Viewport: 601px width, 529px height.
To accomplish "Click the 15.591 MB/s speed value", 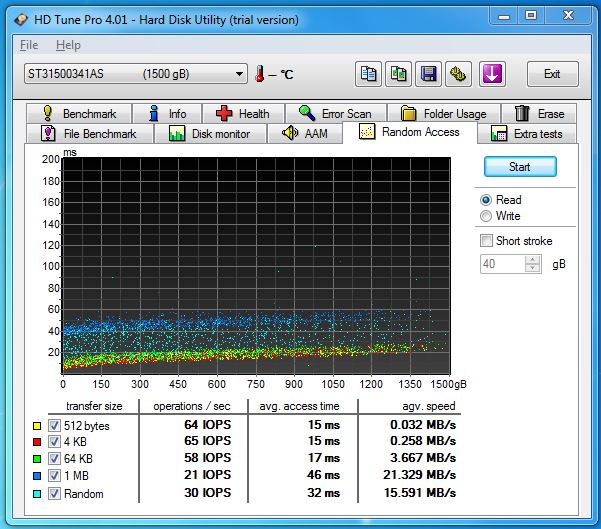I will pyautogui.click(x=420, y=493).
